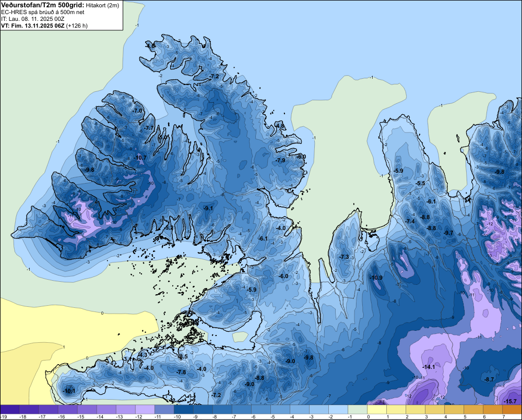
Task: Click the -7.0 temperature label
Action: coord(137,111)
